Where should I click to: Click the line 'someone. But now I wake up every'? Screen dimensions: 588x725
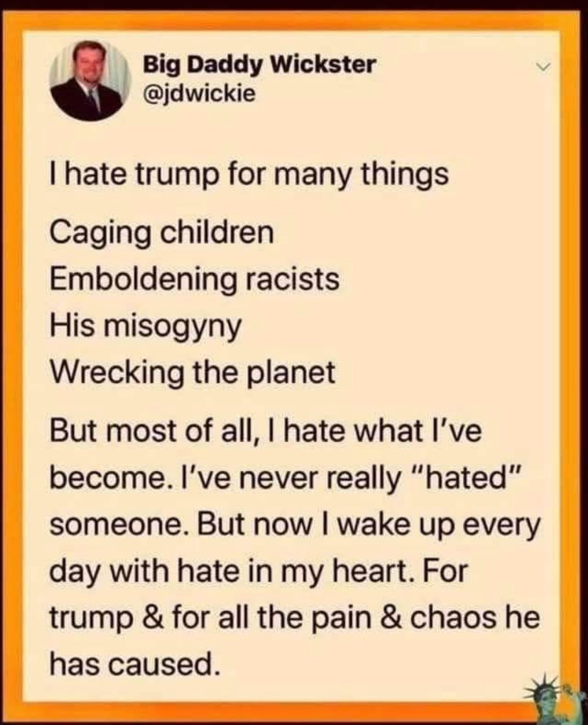coord(295,525)
